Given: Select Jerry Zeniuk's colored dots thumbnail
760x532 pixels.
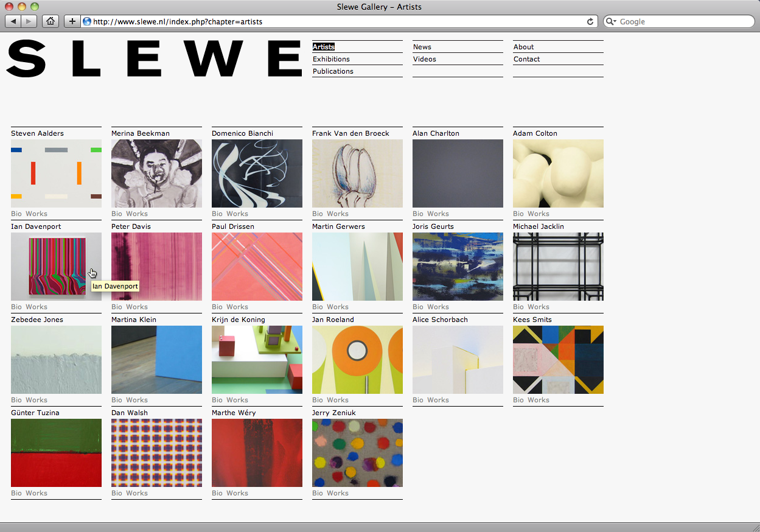Looking at the screenshot, I should 357,452.
